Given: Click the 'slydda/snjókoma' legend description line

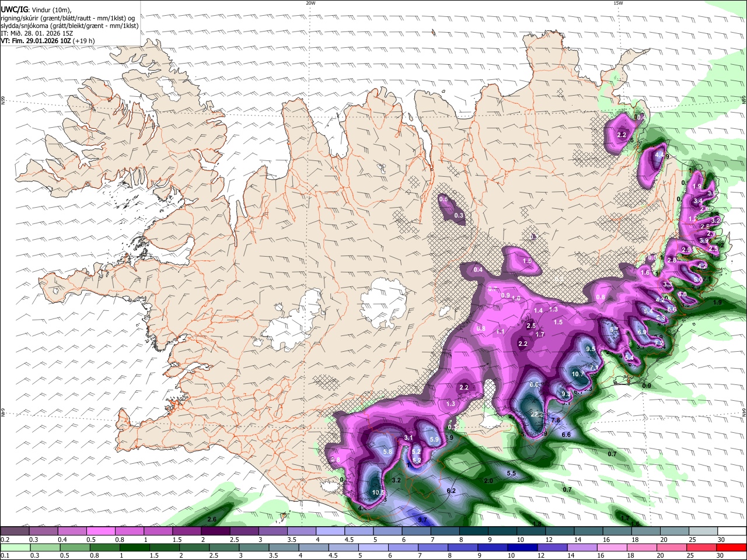Looking at the screenshot, I should [69, 25].
